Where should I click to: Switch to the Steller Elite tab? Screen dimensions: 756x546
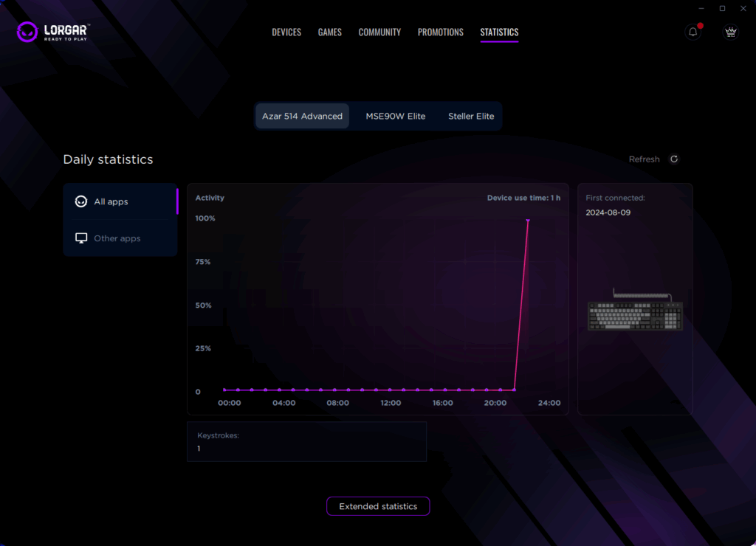tap(471, 117)
